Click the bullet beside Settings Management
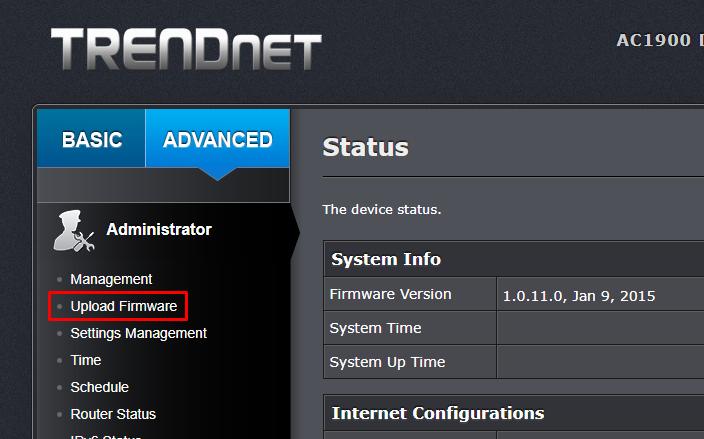Screen dimensions: 704x439 pos(60,334)
